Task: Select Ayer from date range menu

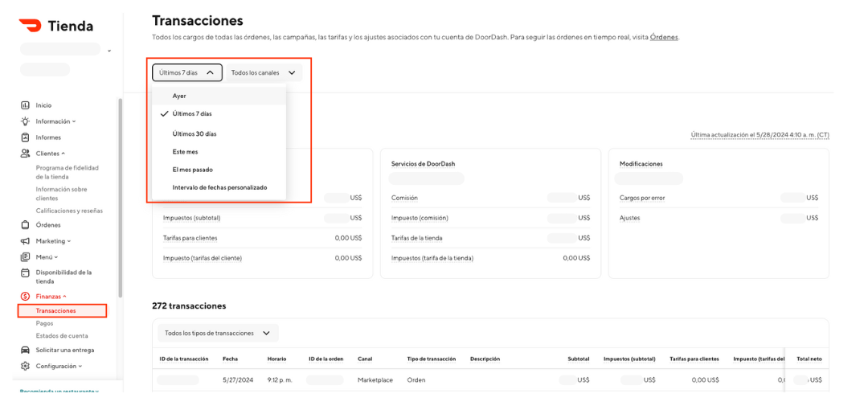Action: (x=219, y=96)
